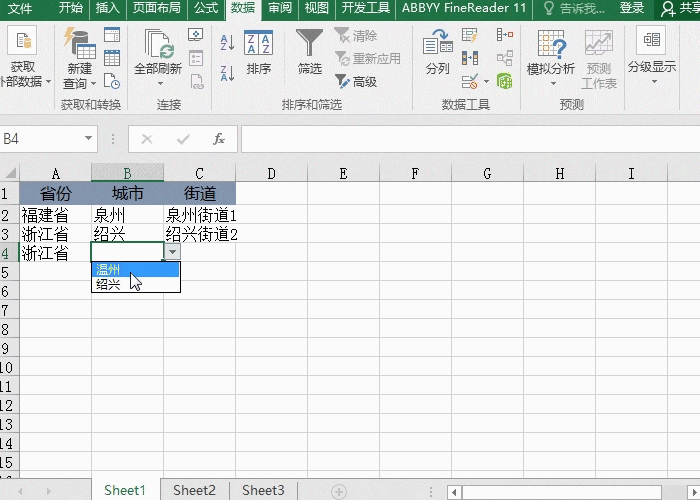
Task: Select 温州 from the dropdown list
Action: [135, 270]
